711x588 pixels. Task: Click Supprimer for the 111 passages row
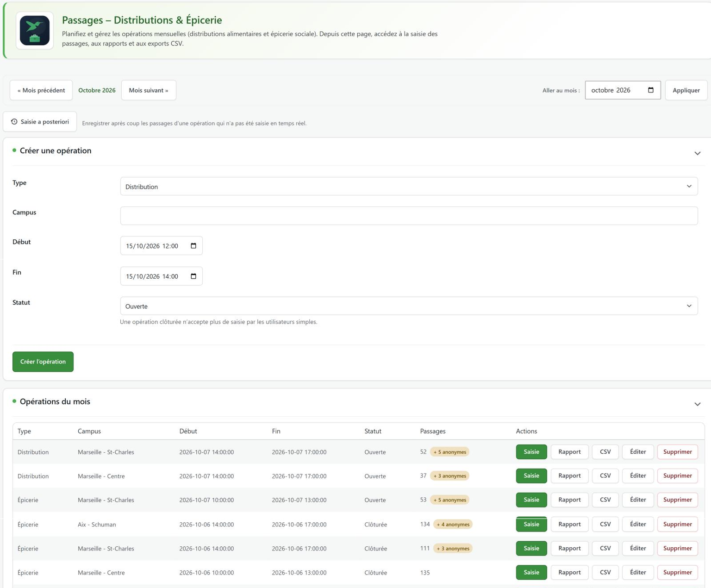point(677,548)
